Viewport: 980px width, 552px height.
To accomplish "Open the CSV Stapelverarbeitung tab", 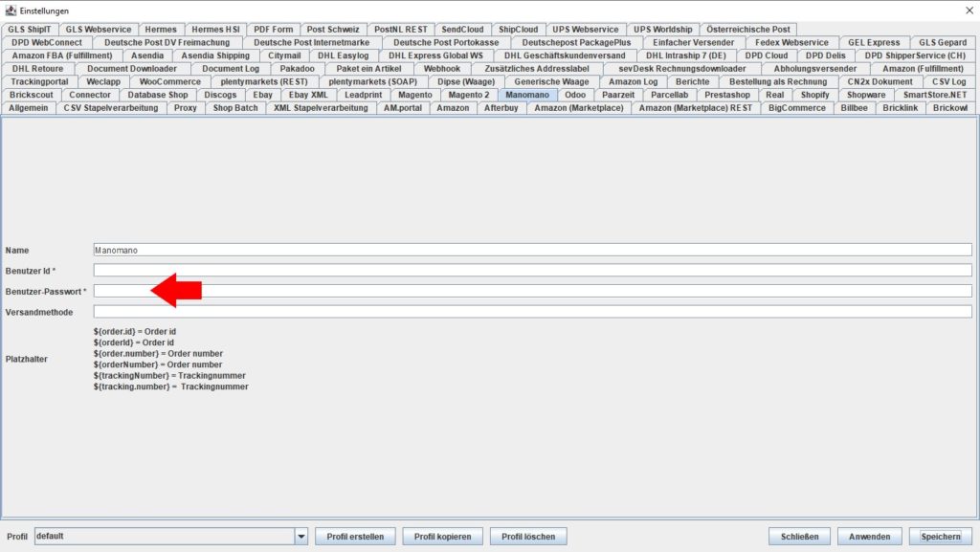I will point(111,108).
